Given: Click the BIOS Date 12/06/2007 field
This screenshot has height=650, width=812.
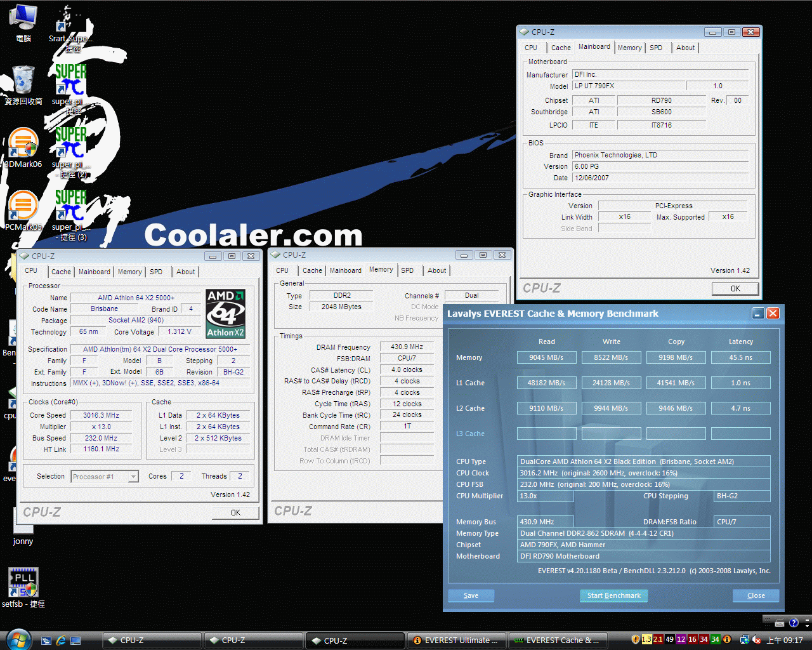Looking at the screenshot, I should 660,178.
